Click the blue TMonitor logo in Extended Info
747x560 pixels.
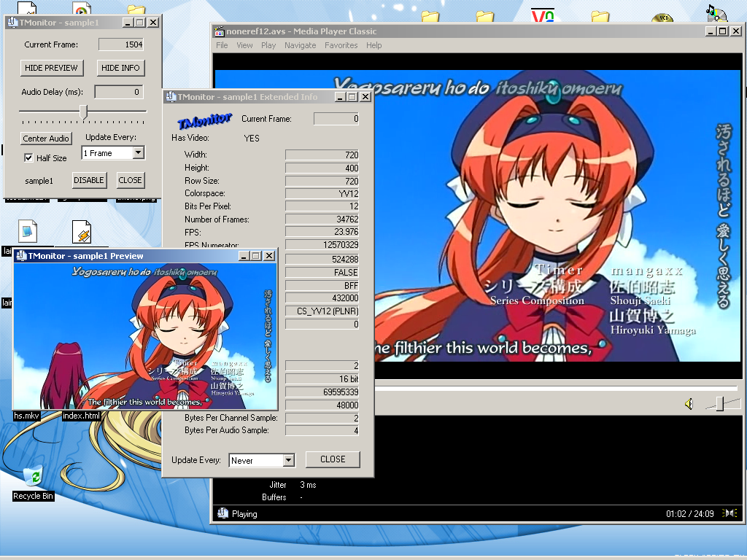(x=204, y=121)
